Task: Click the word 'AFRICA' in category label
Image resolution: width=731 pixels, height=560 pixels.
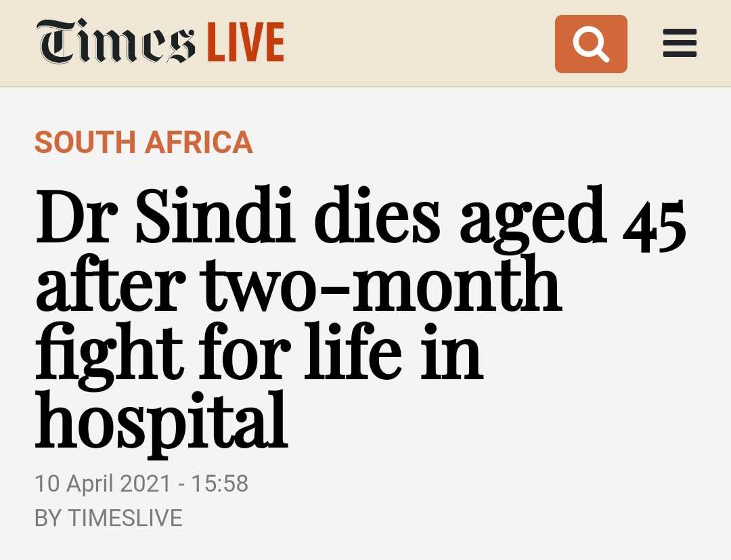Action: click(x=199, y=142)
